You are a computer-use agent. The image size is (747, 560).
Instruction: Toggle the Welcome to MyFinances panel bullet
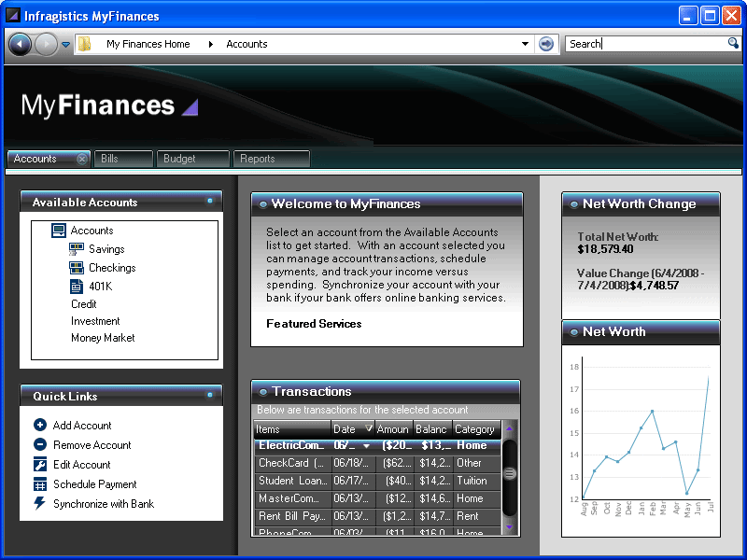262,204
